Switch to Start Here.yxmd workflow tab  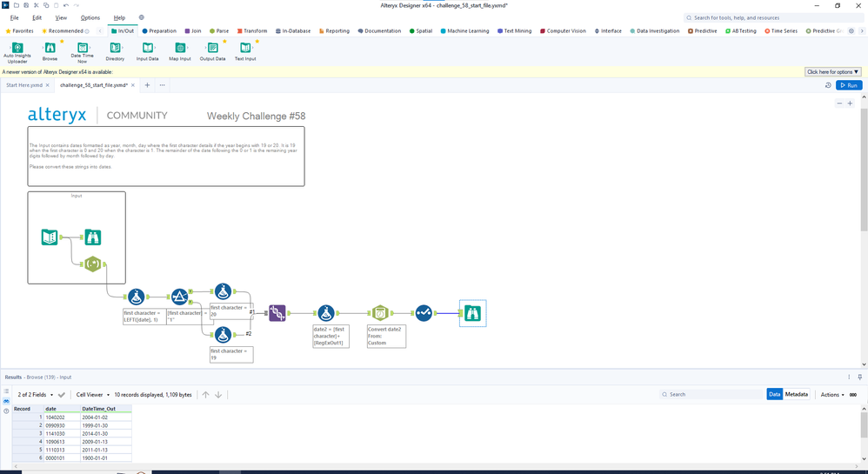click(23, 85)
